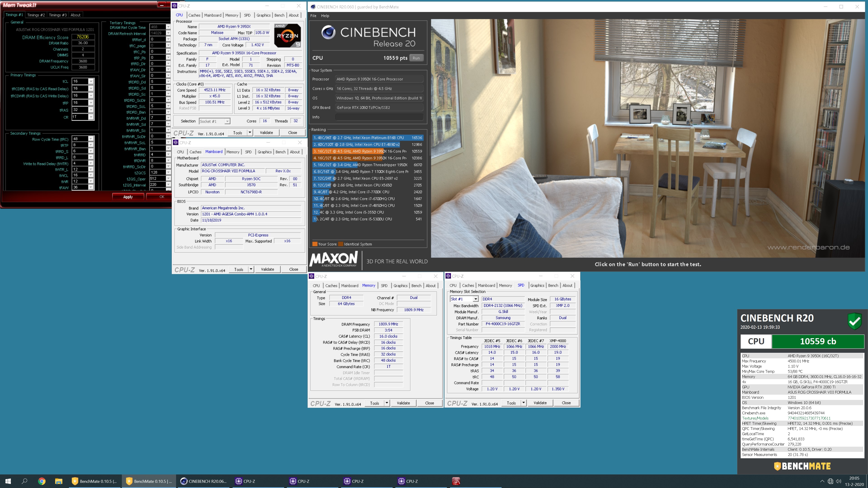Minimize the Mem TweakIt window
Viewport: 868px width, 488px height.
tap(162, 5)
